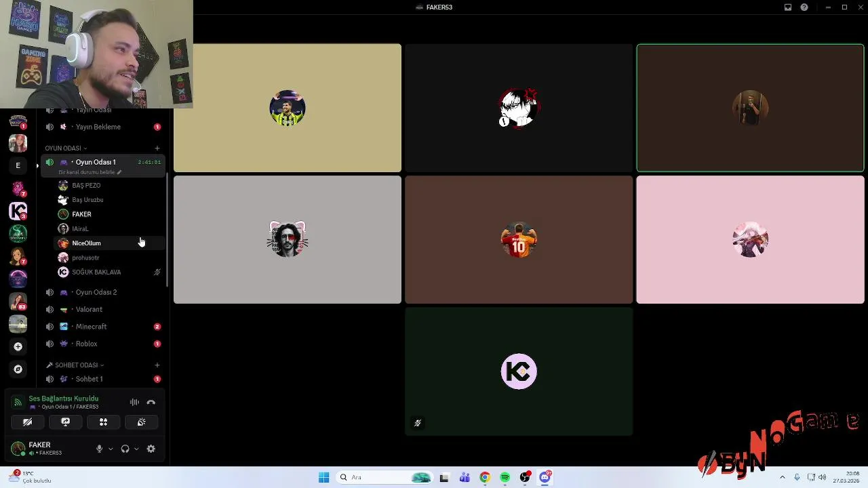Open the KC server icon in sidebar

click(x=18, y=211)
